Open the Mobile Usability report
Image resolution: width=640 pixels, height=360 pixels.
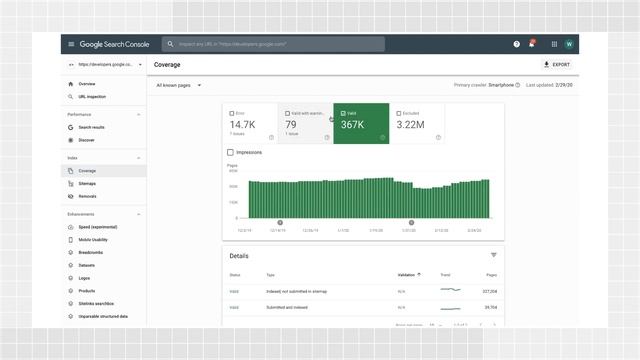pos(104,240)
